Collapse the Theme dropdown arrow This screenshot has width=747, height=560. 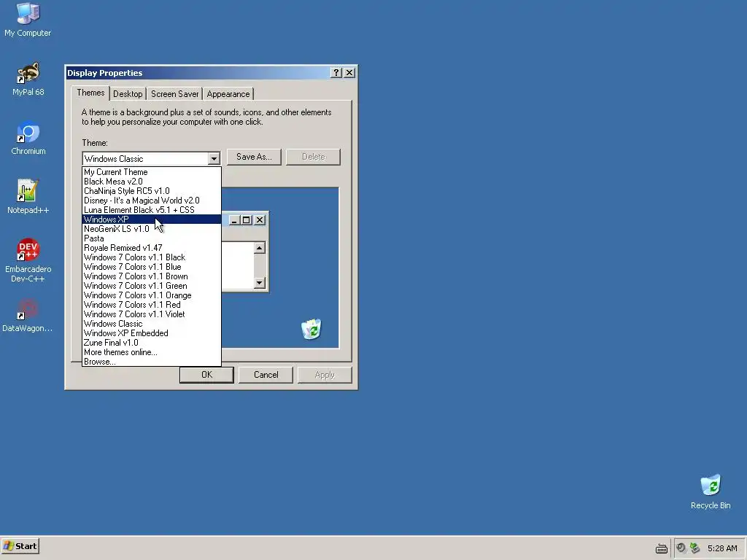pyautogui.click(x=214, y=158)
